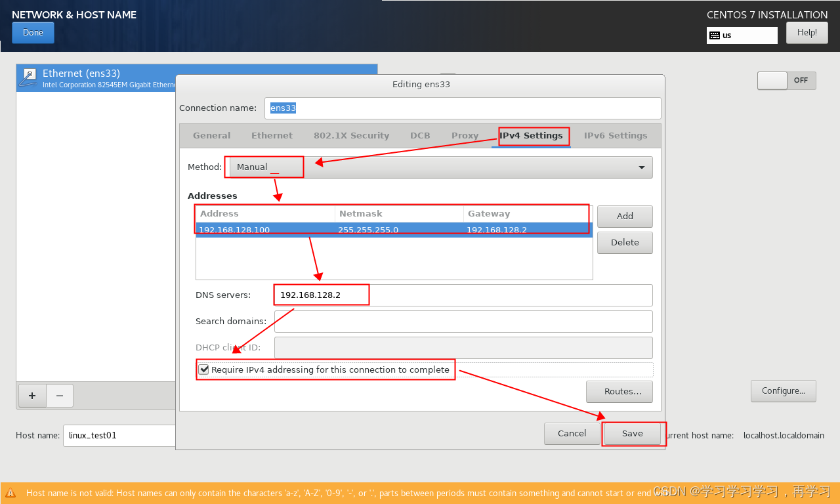Select the 192.168.128.2 gateway cell
Image resolution: width=840 pixels, height=504 pixels.
pos(528,230)
